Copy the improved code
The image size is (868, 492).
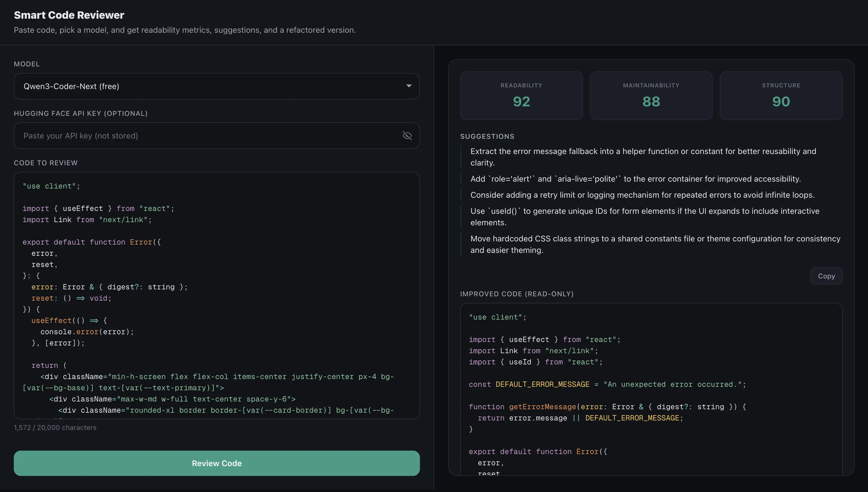click(x=826, y=276)
